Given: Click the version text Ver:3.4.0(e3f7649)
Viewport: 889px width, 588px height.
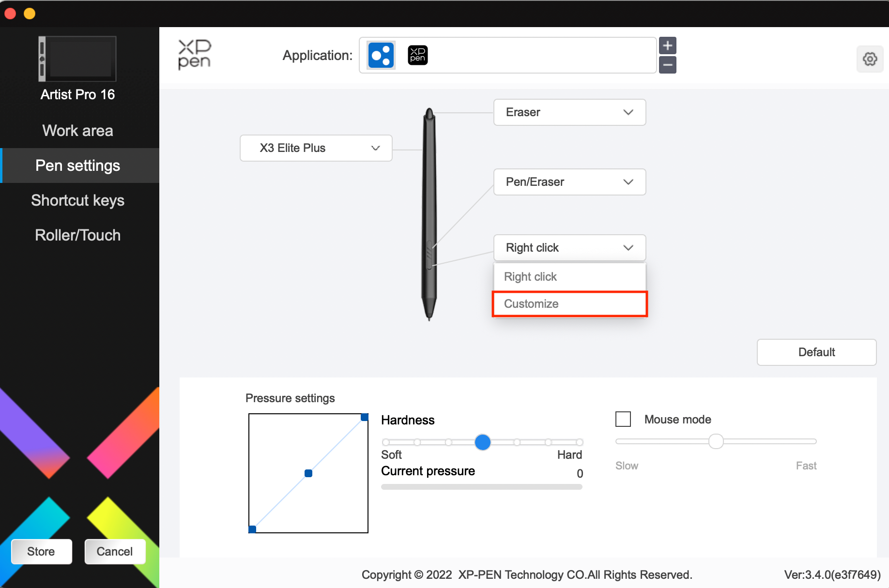Looking at the screenshot, I should click(832, 575).
